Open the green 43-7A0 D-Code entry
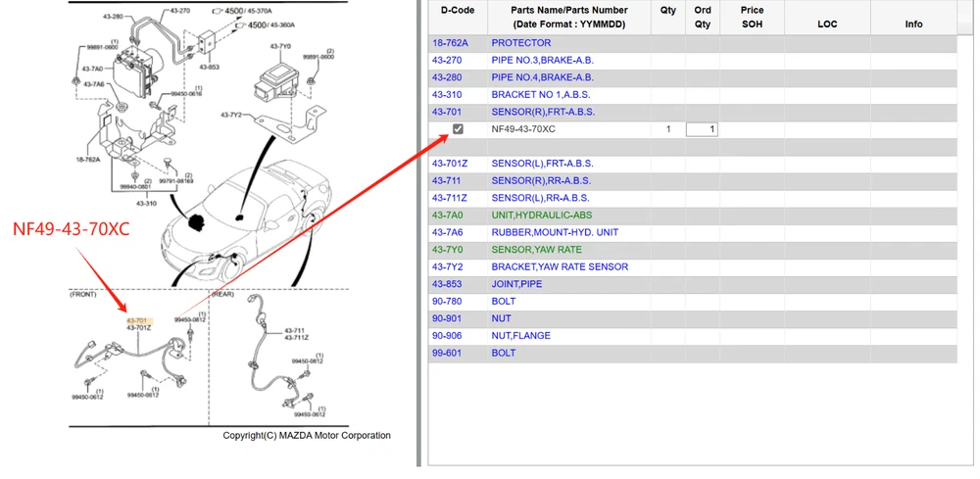The height and width of the screenshot is (479, 980). (449, 216)
